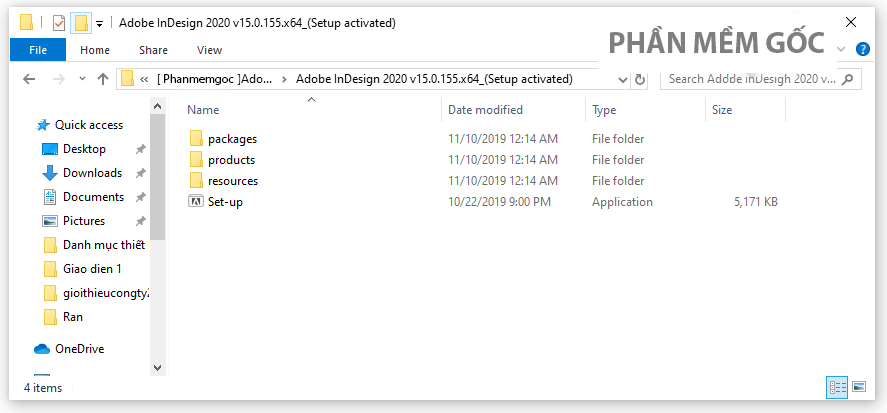Image resolution: width=887 pixels, height=413 pixels.
Task: Click the Help question mark icon
Action: click(863, 49)
